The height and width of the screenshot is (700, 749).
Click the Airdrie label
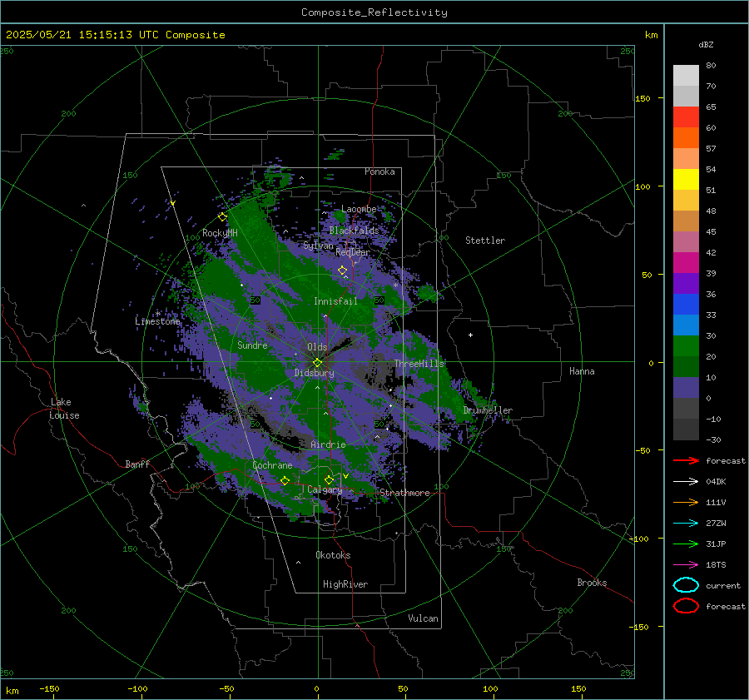(328, 444)
